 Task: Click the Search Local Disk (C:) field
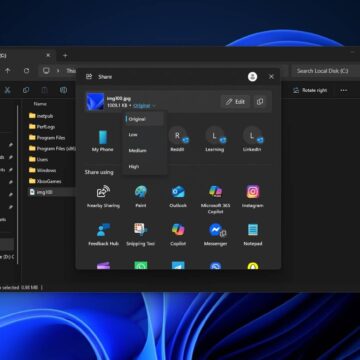325,71
